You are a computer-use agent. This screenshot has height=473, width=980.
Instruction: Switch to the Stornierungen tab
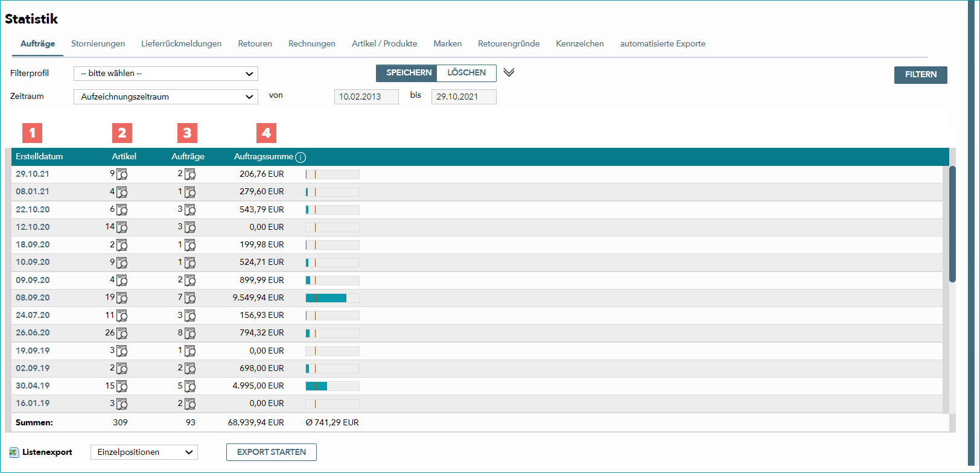tap(98, 43)
